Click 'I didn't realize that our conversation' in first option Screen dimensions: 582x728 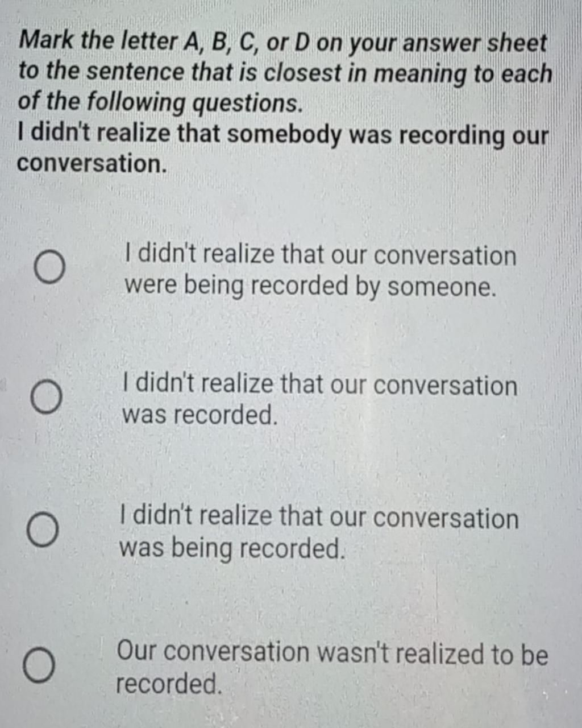pos(320,255)
